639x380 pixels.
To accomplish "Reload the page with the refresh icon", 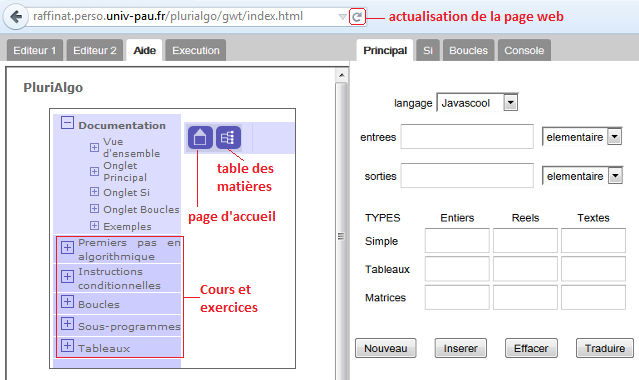I will 357,17.
